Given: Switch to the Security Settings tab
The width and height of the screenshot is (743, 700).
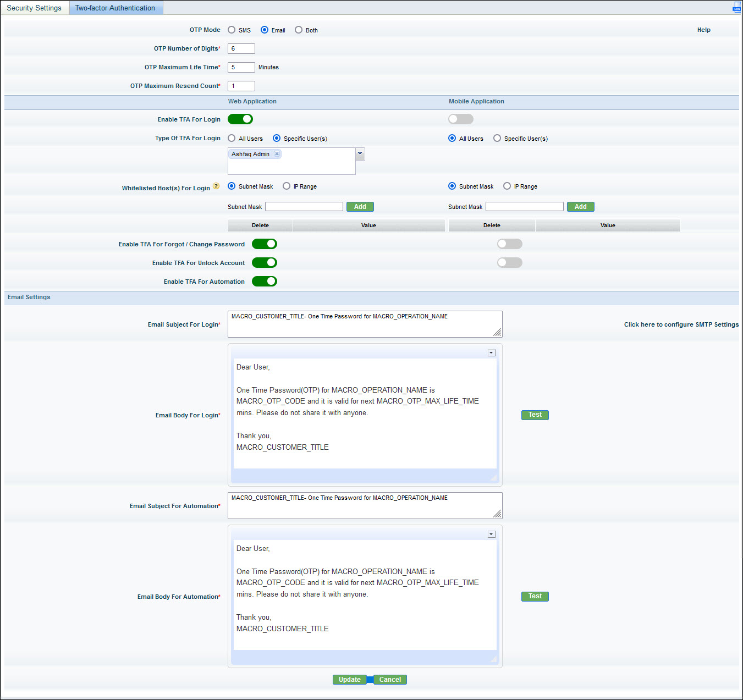Looking at the screenshot, I should [x=34, y=8].
